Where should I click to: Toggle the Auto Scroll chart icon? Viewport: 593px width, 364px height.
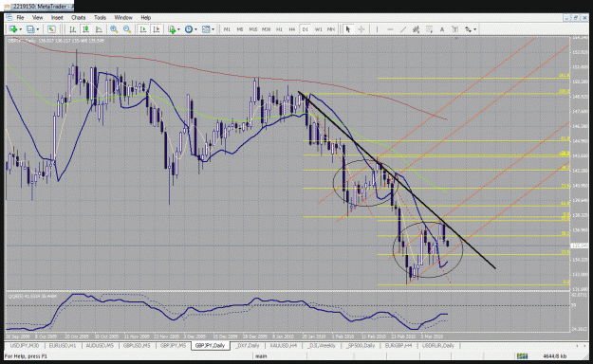pyautogui.click(x=143, y=29)
